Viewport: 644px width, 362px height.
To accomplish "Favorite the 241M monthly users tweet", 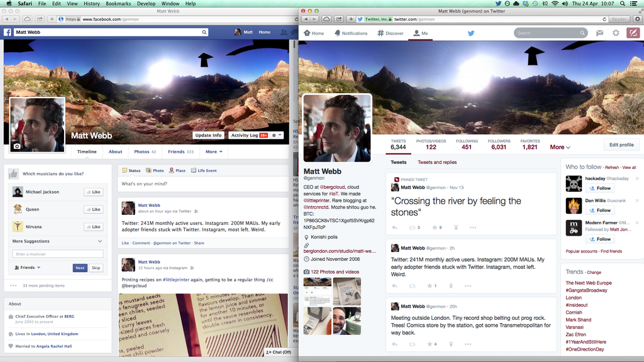I will point(430,286).
